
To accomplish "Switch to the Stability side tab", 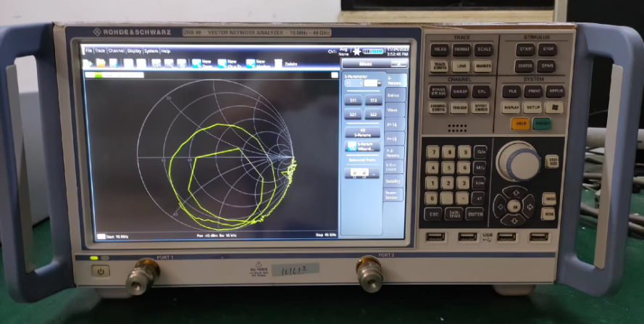I will point(393,181).
